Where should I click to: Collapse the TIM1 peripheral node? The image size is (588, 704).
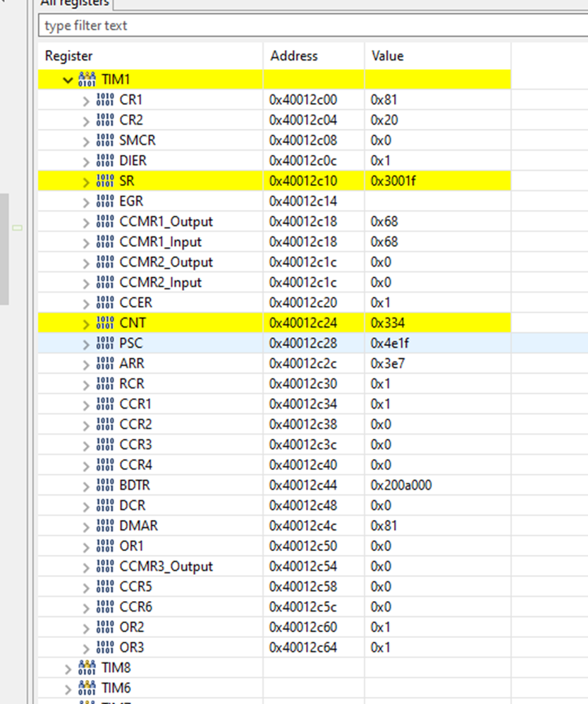(68, 80)
